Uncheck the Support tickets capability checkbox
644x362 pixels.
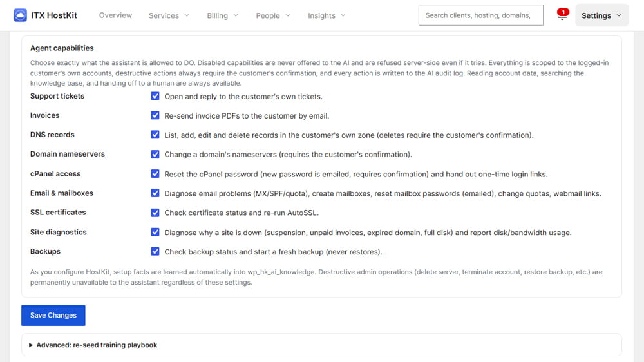(x=155, y=96)
